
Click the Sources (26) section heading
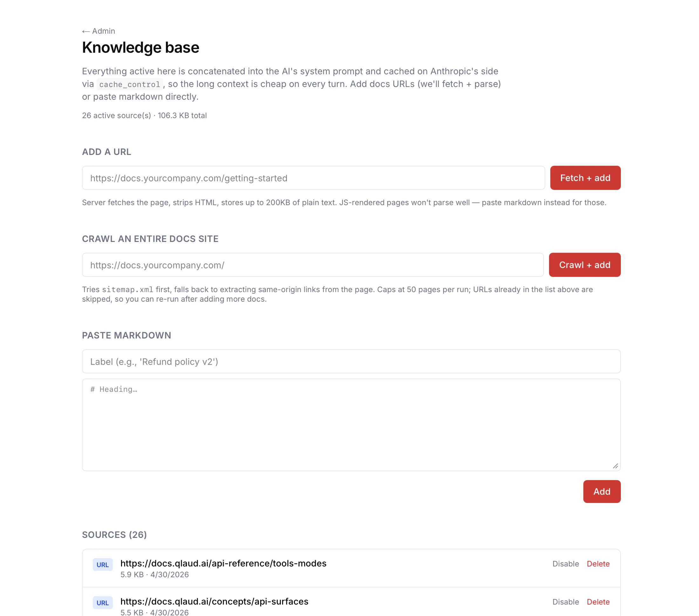(x=114, y=535)
